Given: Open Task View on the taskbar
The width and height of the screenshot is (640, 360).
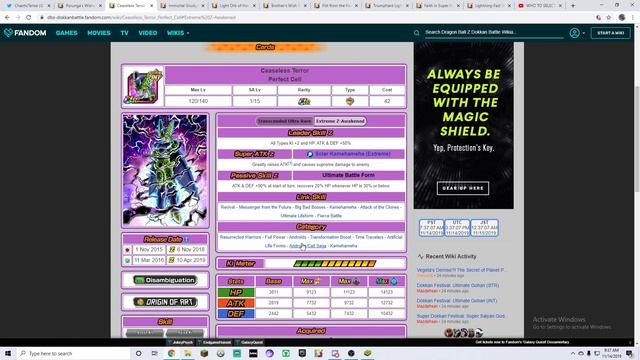Looking at the screenshot, I should [x=154, y=353].
